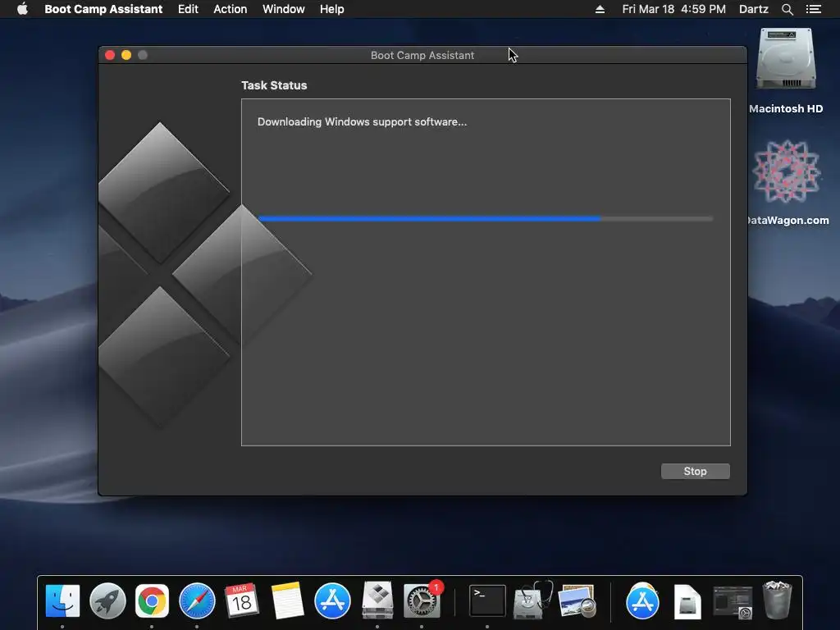Open System Preferences with update badge
This screenshot has height=630, width=840.
click(x=422, y=600)
